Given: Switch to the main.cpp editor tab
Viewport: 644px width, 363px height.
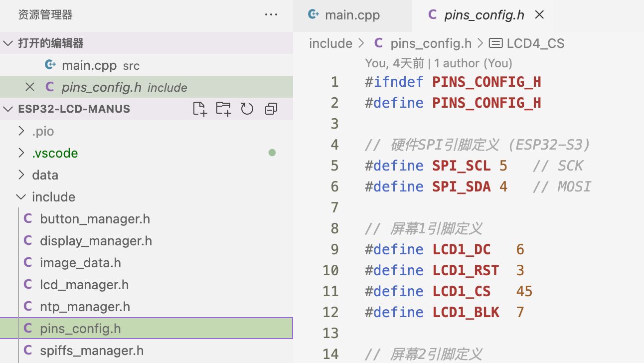Looking at the screenshot, I should click(352, 15).
